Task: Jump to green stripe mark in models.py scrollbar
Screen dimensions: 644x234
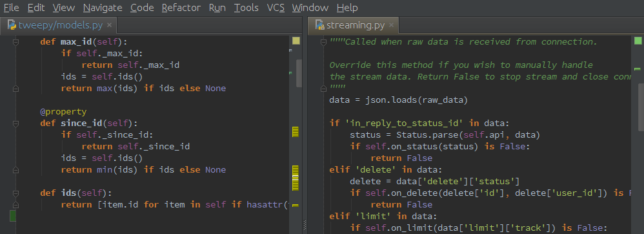Action: (291, 73)
